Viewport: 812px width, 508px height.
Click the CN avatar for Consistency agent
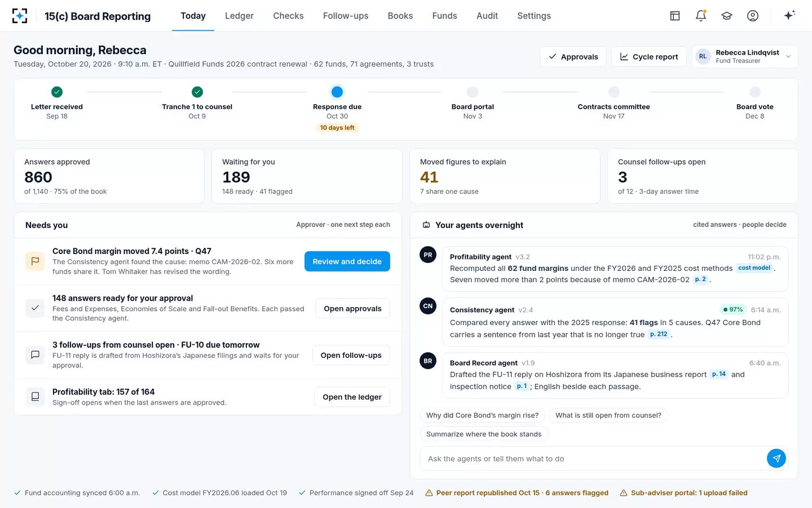coord(428,306)
